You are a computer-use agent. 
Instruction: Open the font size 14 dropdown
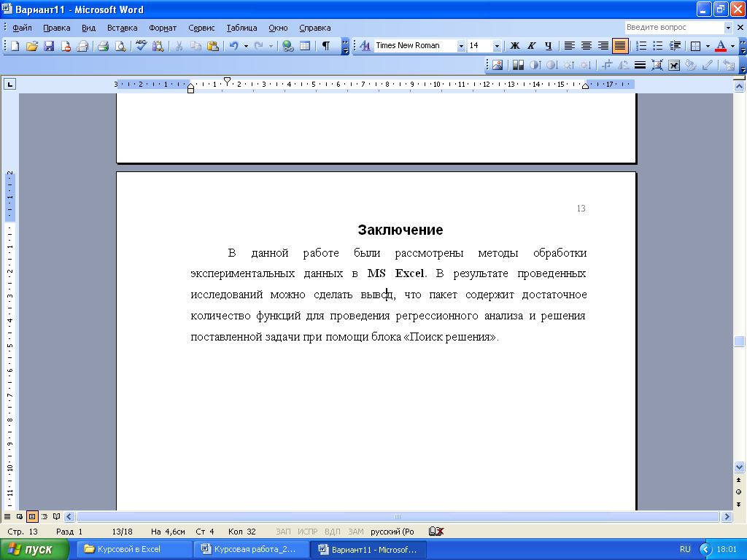tap(497, 46)
